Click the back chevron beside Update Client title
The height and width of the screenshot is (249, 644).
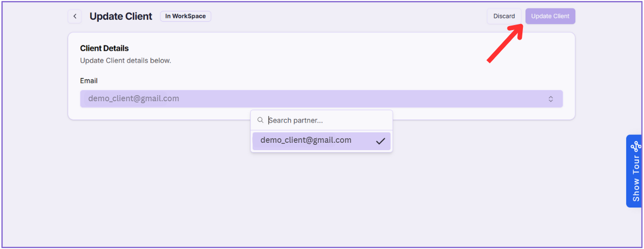pyautogui.click(x=75, y=17)
